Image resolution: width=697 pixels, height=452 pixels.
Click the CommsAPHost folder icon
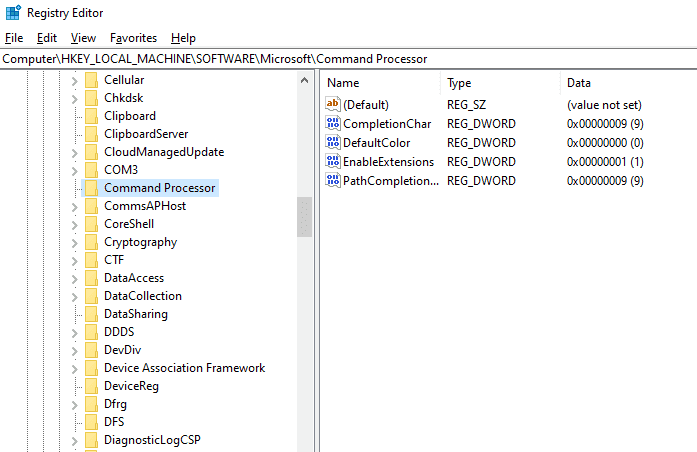pyautogui.click(x=91, y=206)
